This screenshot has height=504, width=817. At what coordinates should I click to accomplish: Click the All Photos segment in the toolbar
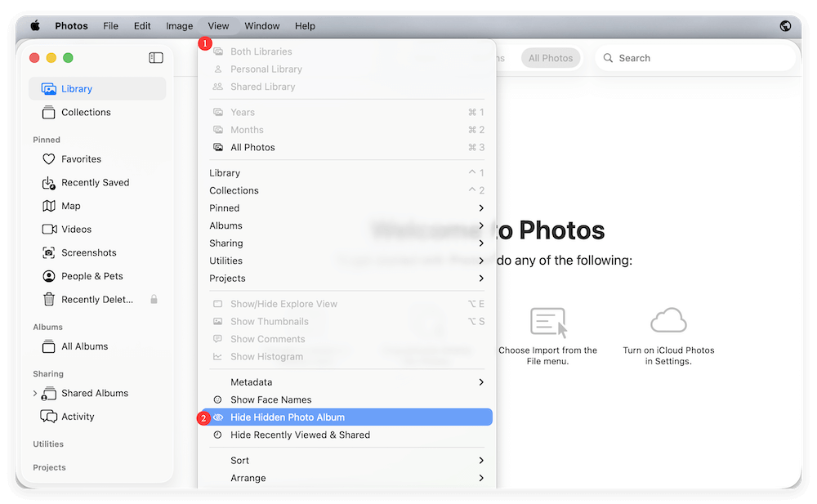click(551, 57)
